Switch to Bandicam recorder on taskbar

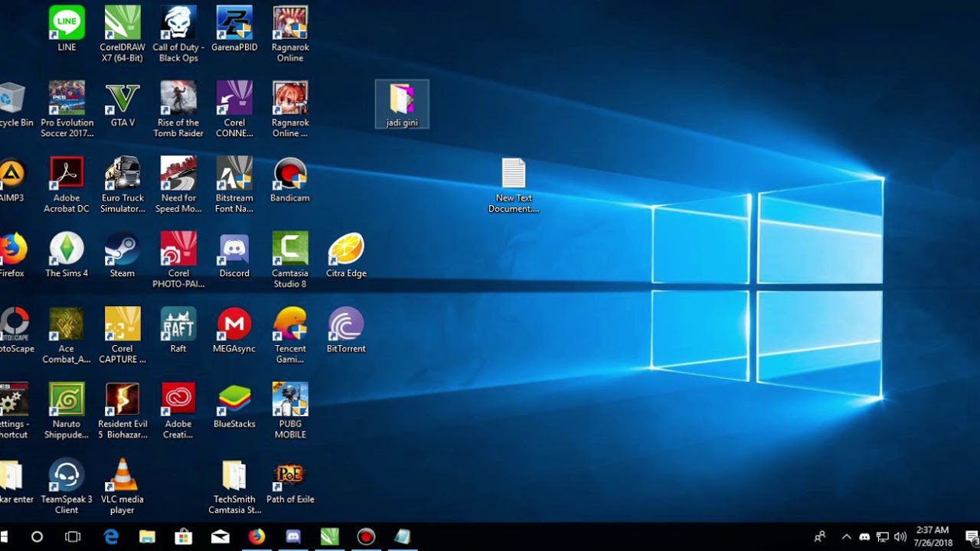(366, 537)
